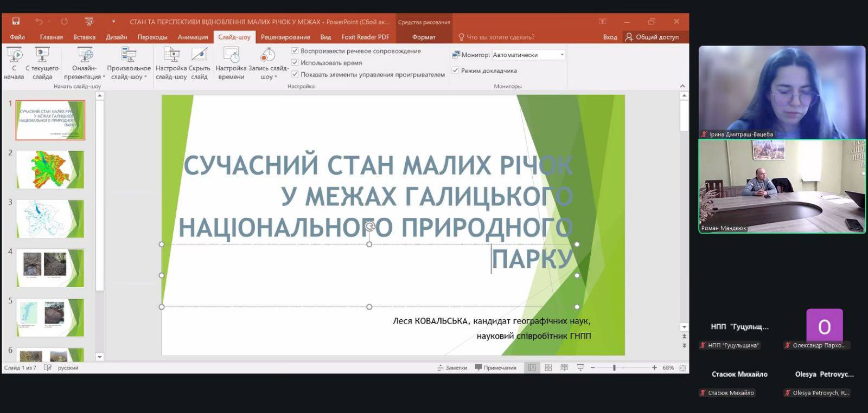Uncheck the use timings checkbox

tap(295, 63)
